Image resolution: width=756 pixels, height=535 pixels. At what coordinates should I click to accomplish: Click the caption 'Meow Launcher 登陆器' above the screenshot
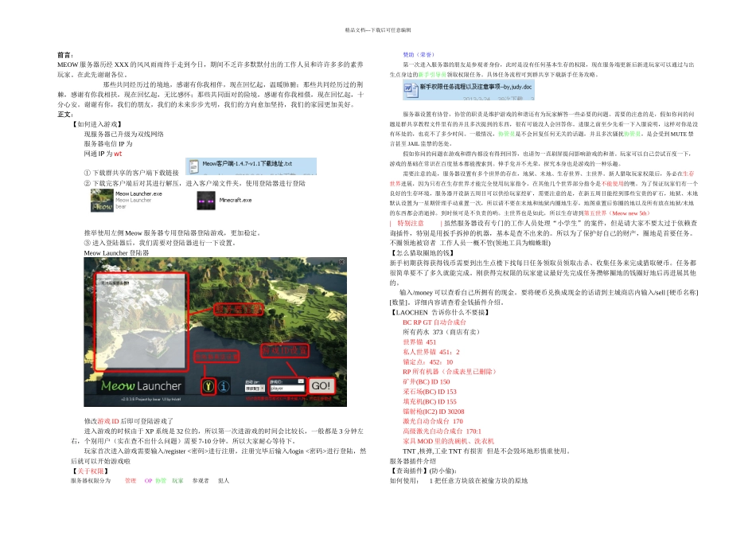point(117,253)
